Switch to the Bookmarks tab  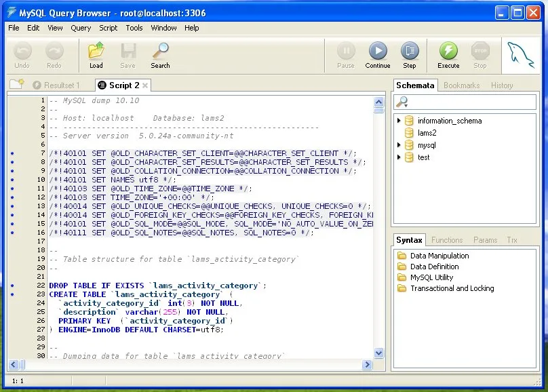[x=461, y=85]
